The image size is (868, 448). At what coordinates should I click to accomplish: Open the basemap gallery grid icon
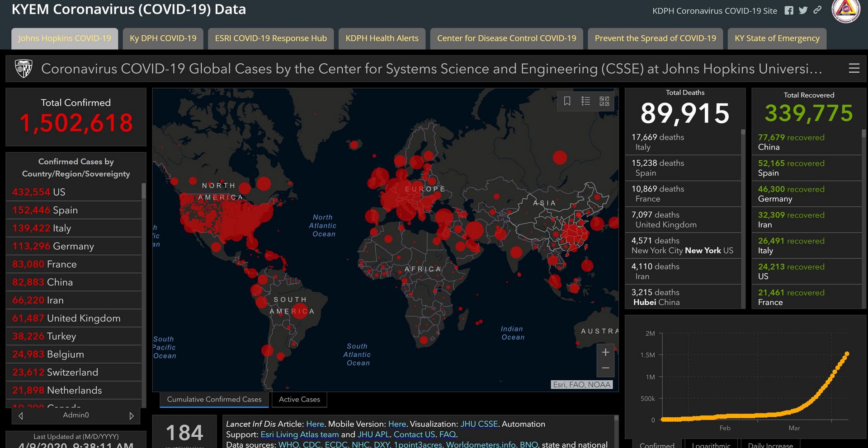[604, 101]
